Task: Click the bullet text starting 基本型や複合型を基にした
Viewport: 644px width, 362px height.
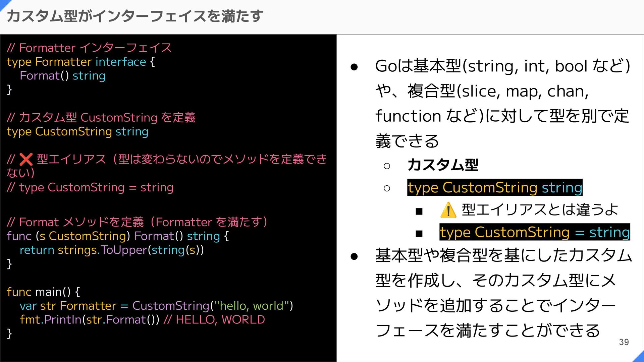Action: pyautogui.click(x=503, y=293)
